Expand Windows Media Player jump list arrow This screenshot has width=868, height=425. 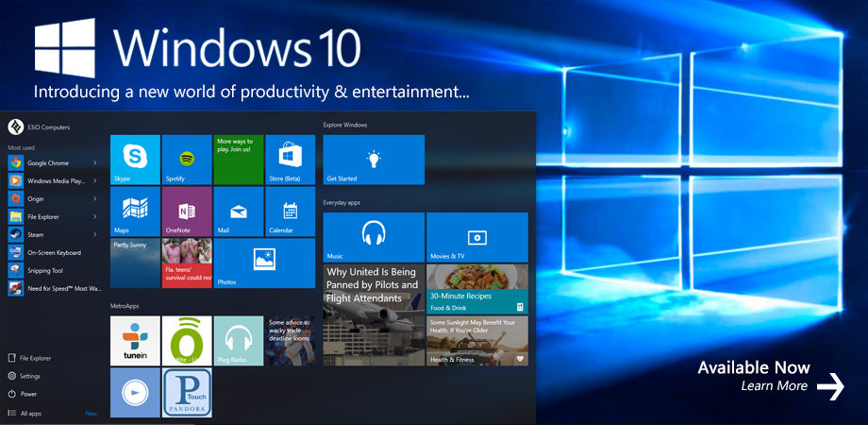[x=95, y=180]
